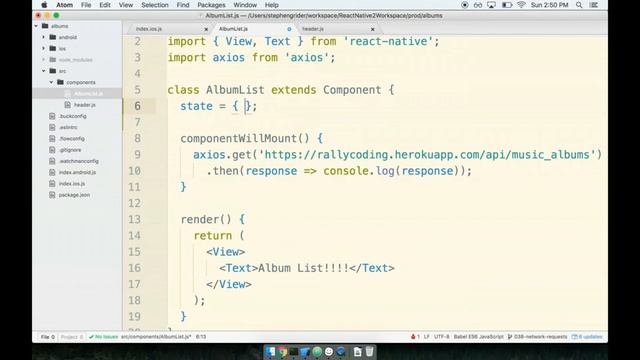Open Spotlight search in the menu bar

[579, 5]
